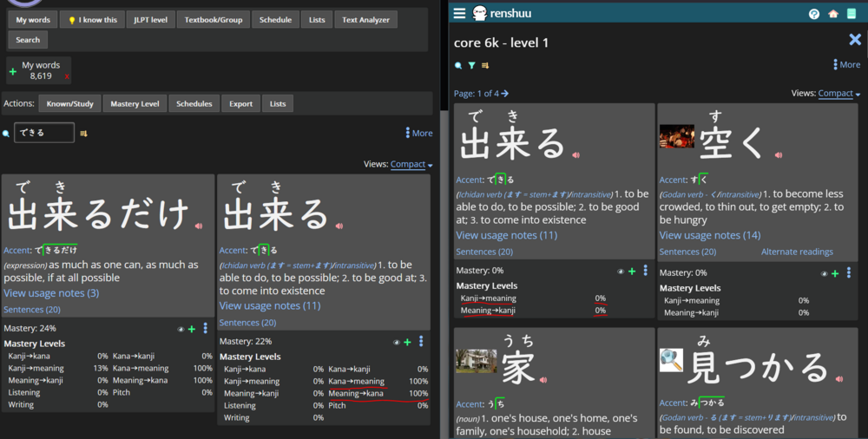Play audio for 見つかる
Screen dimensions: 868x439
coord(839,379)
